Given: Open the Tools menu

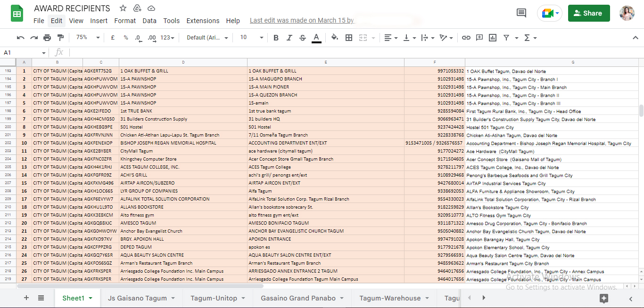Looking at the screenshot, I should click(x=172, y=21).
